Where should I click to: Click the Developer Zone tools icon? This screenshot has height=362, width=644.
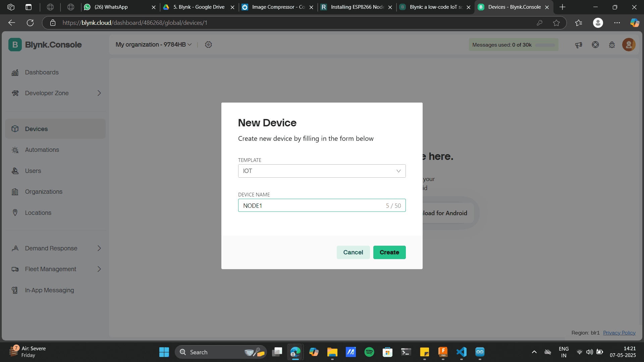(15, 93)
